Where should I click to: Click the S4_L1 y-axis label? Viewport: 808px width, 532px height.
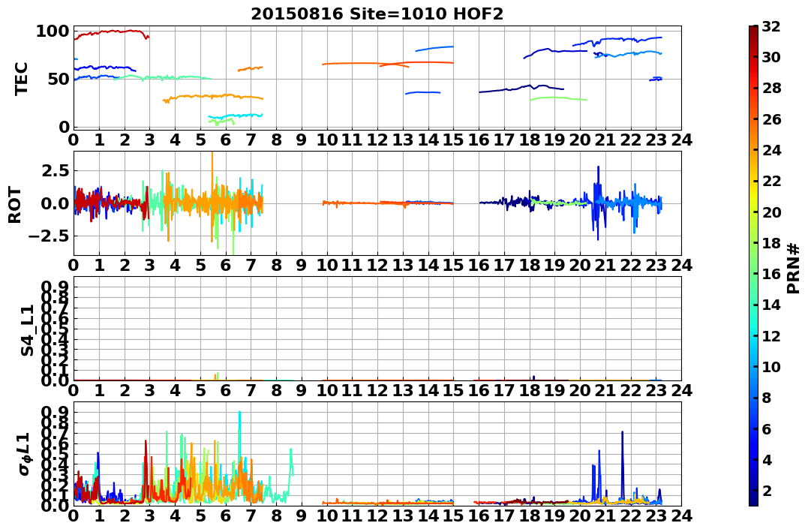pyautogui.click(x=27, y=330)
